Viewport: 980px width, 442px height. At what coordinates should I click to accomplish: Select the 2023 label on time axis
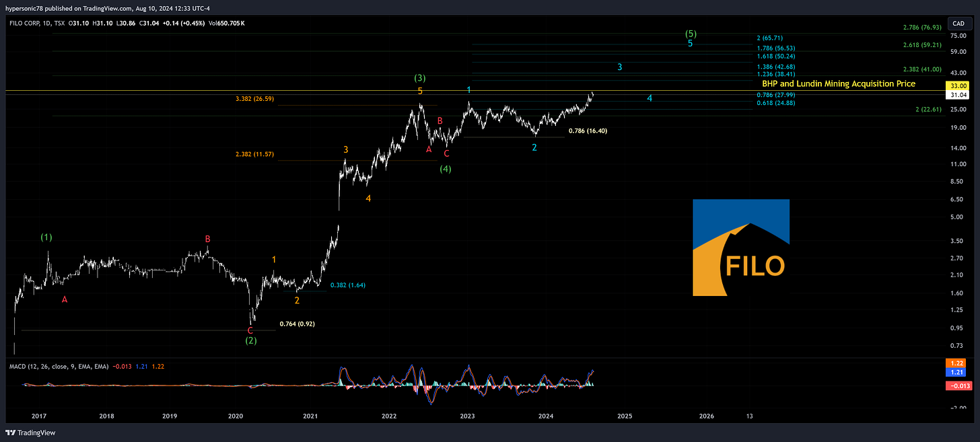click(468, 416)
